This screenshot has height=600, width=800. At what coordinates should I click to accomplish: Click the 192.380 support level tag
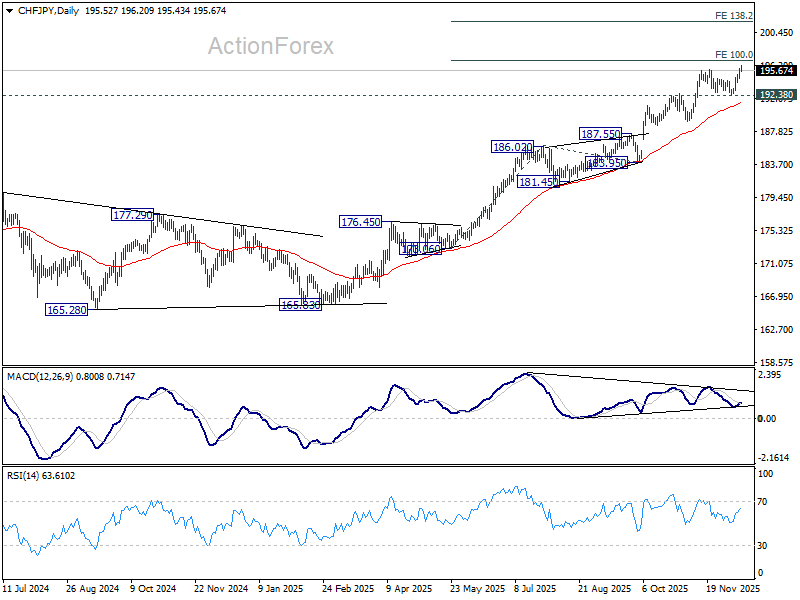click(777, 95)
